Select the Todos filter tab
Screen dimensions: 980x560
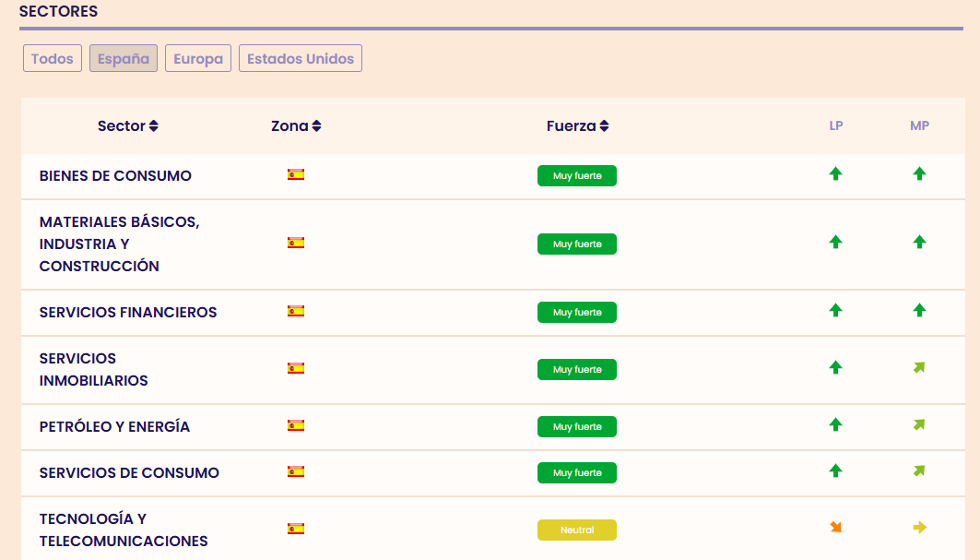pos(53,58)
